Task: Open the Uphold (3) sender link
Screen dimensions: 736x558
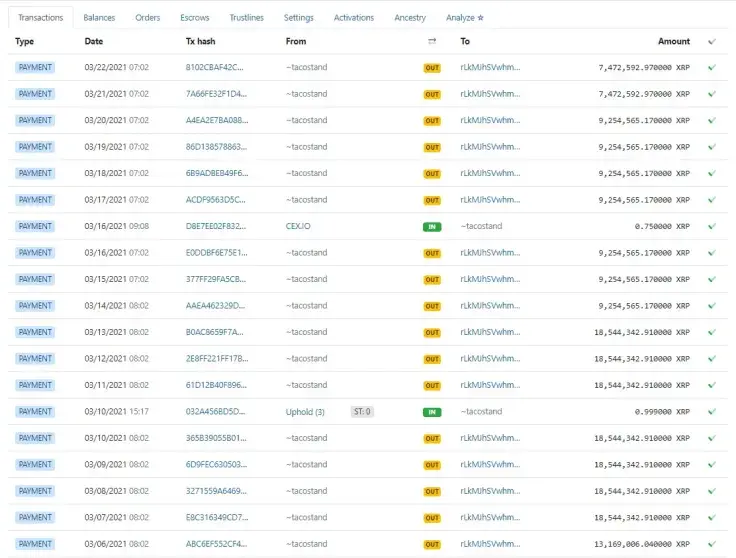Action: click(305, 411)
